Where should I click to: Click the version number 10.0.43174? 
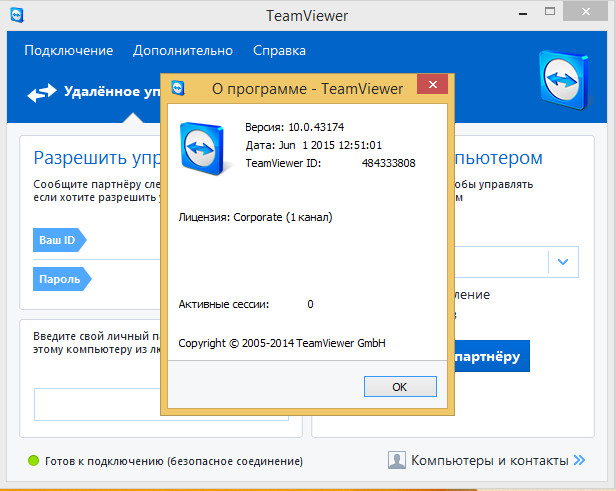pos(316,127)
